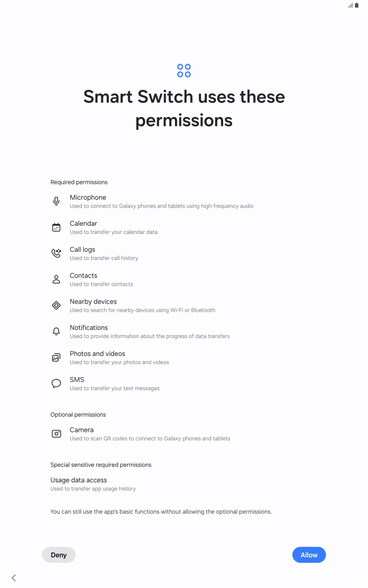Tap the Camera optional permission label

click(81, 430)
